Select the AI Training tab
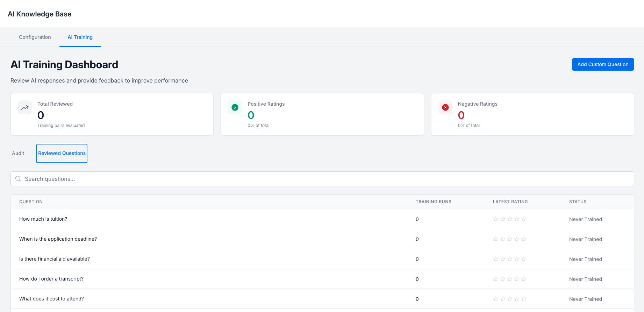Viewport: 644px width, 312px height. 80,37
